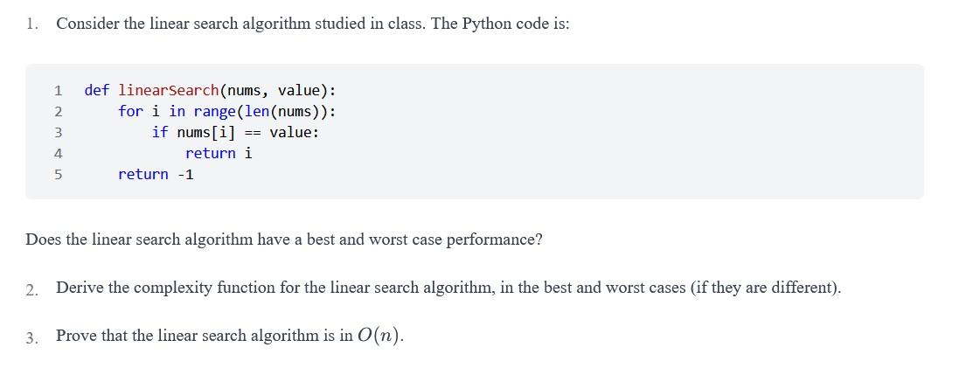Click line number 4 in the gutter
Screen dimensions: 980x368
(x=58, y=154)
